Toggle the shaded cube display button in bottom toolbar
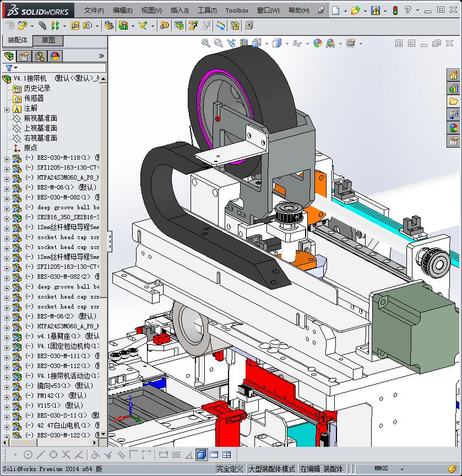Image resolution: width=462 pixels, height=476 pixels. click(201, 455)
